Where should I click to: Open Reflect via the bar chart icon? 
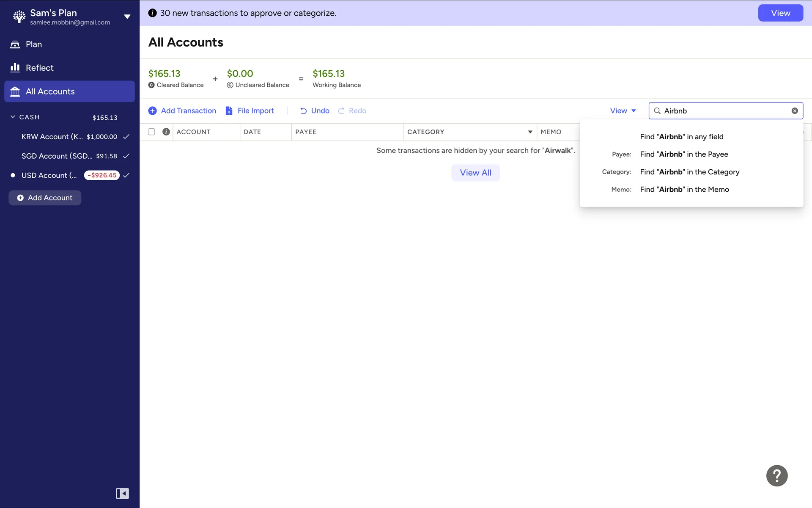[x=15, y=68]
